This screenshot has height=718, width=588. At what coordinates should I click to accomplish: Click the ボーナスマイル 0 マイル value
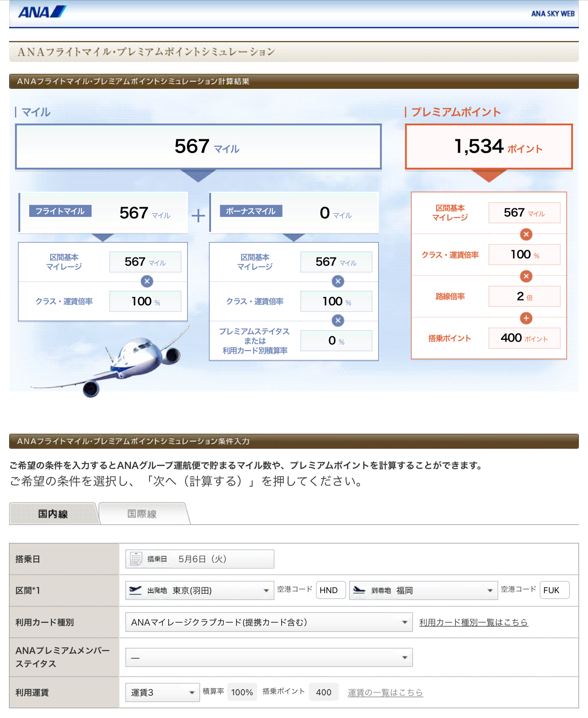point(336,213)
